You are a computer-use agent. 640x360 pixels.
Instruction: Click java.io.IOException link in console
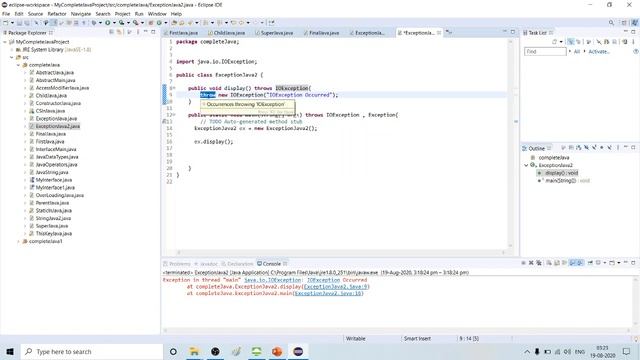click(272, 280)
